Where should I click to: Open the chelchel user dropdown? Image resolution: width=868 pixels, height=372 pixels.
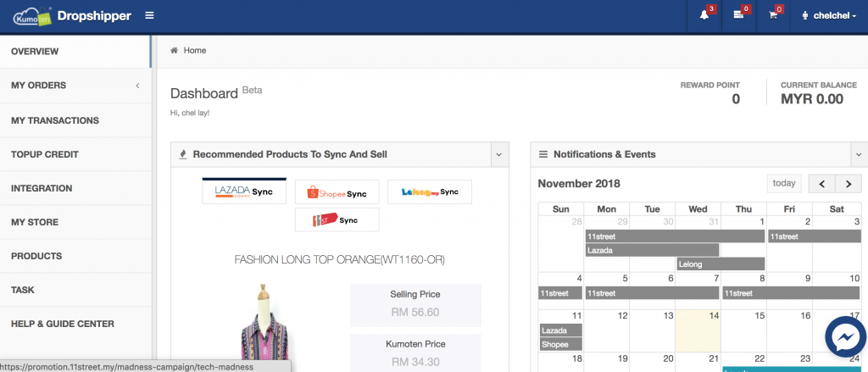click(x=829, y=15)
